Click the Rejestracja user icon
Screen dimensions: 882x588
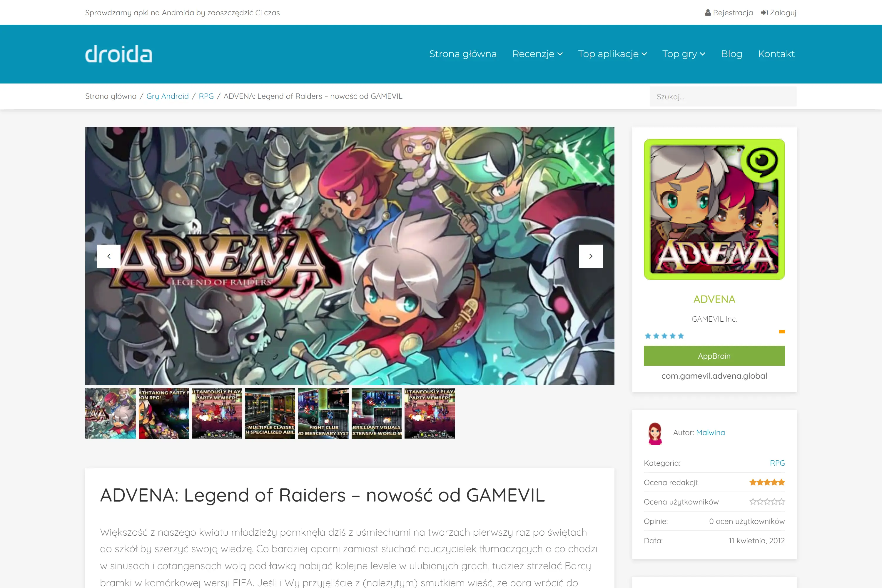click(x=708, y=12)
